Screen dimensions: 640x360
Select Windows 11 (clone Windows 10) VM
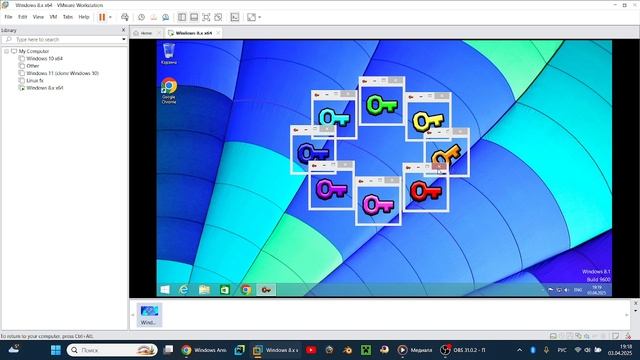[x=62, y=73]
